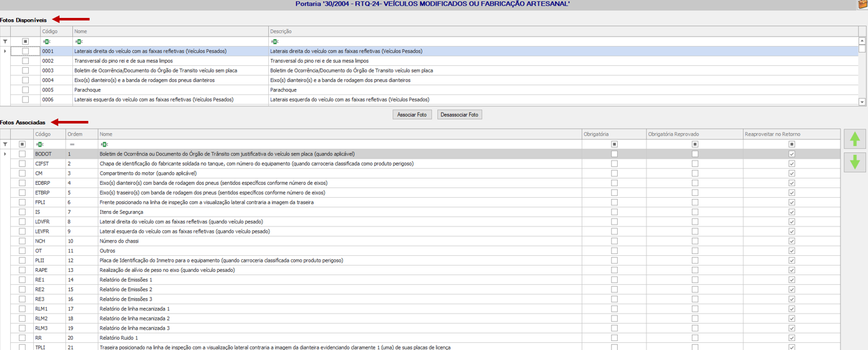Click Nome filter operator icon in Fotos Disponíveis
Screen dimensions: 868x350
78,42
